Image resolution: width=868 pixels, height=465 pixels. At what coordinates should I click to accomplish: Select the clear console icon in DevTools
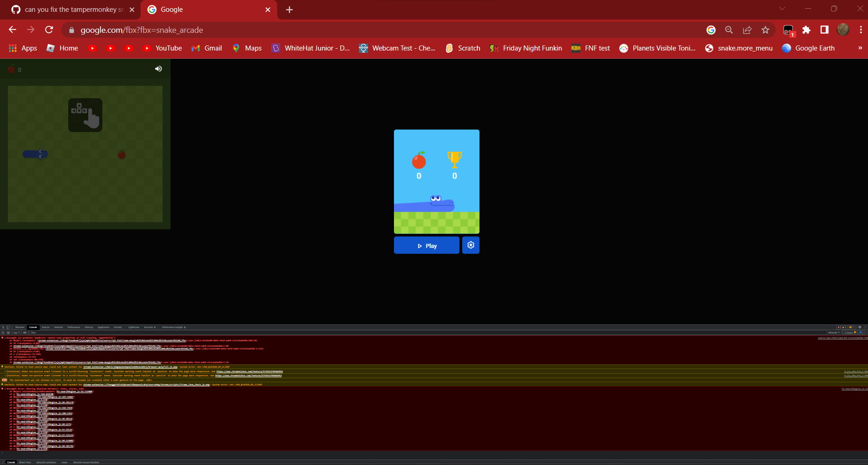[8, 333]
